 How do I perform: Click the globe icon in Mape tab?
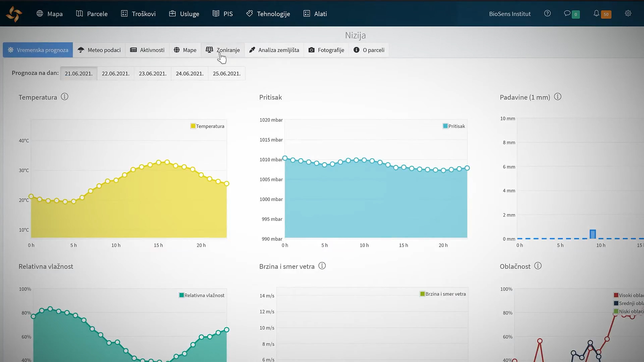[177, 50]
